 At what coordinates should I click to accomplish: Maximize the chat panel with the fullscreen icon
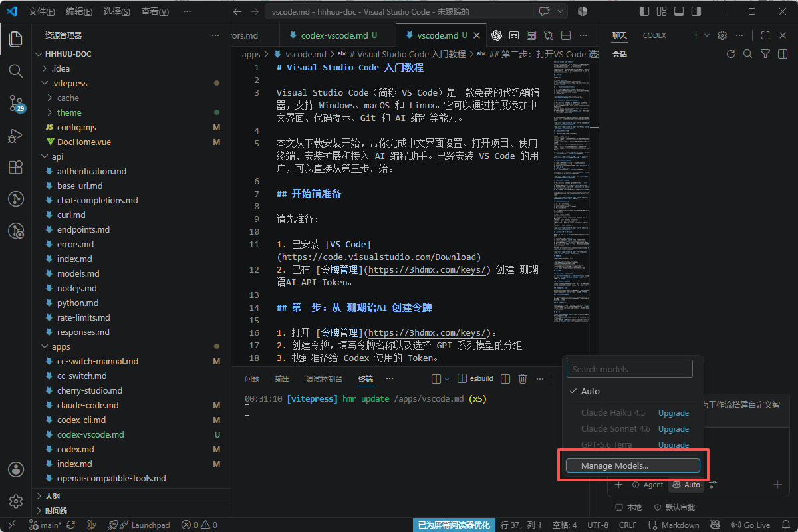(x=765, y=35)
